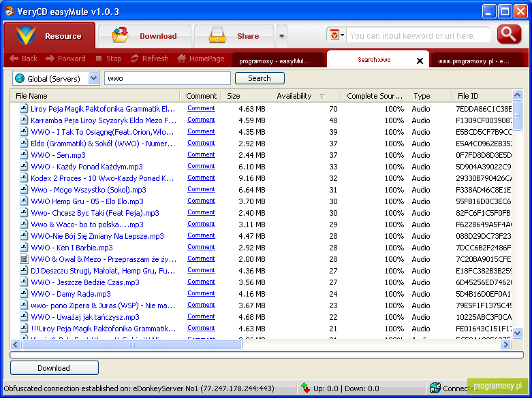Switch to the Share tab
532x398 pixels.
coord(234,35)
